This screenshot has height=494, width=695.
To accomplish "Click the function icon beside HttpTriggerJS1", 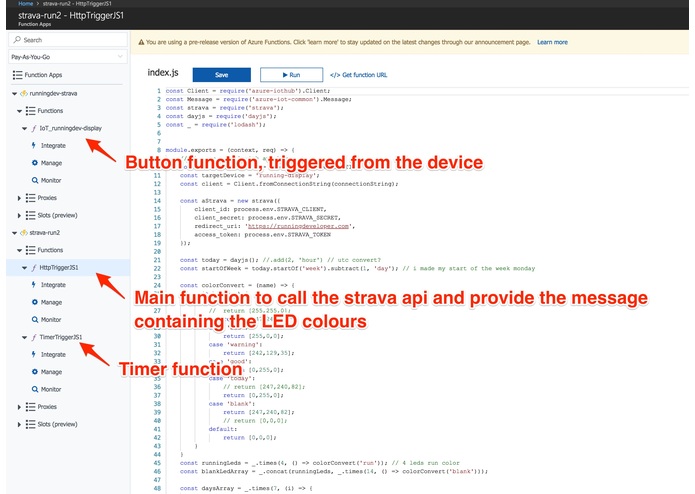I will tap(34, 268).
